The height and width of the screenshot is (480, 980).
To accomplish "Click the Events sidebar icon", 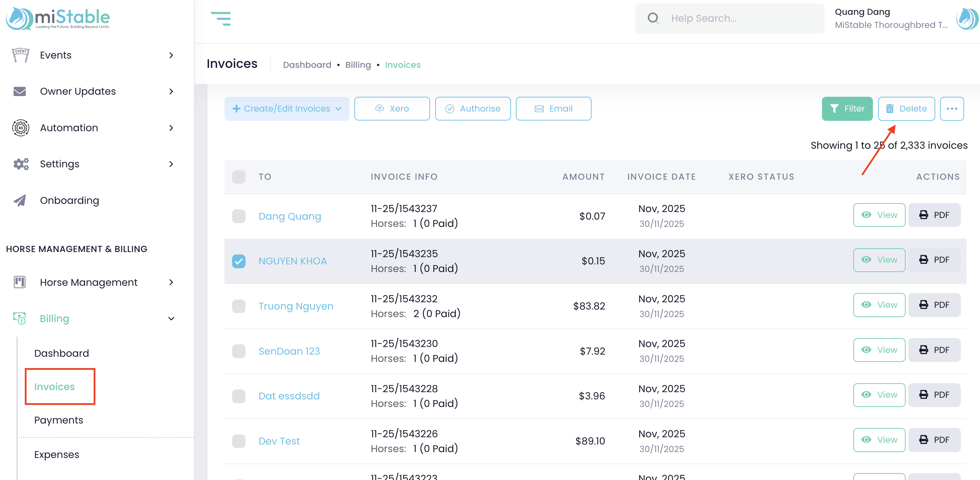I will 21,55.
